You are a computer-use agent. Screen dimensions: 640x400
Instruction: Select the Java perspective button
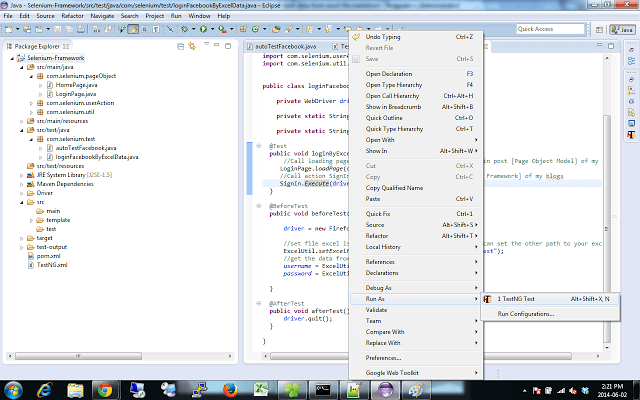(x=622, y=29)
